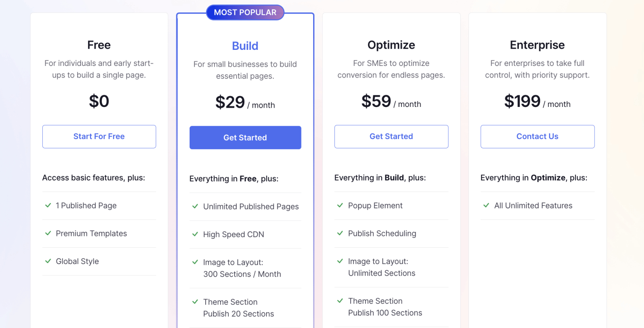
Task: Click the checkmark next to Image to Layout Unlimited Sections
Action: pyautogui.click(x=339, y=261)
